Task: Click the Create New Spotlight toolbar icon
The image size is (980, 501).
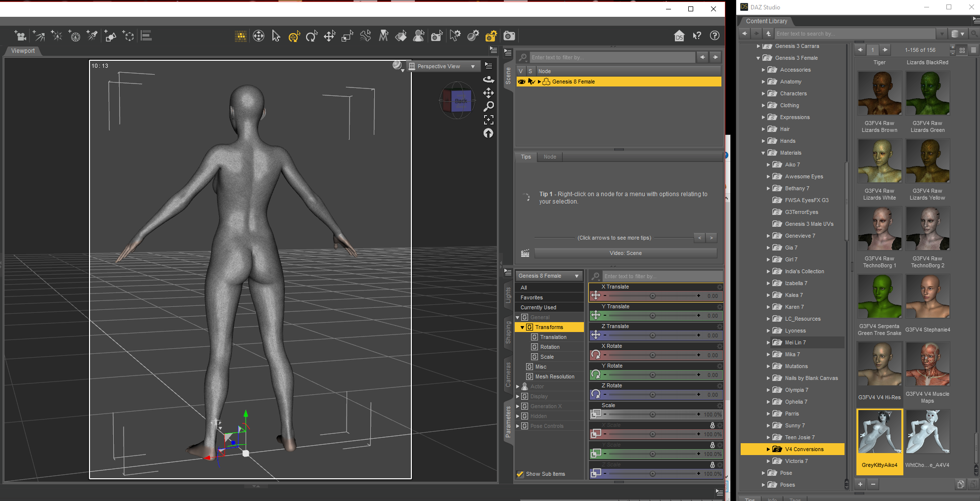Action: click(x=92, y=36)
